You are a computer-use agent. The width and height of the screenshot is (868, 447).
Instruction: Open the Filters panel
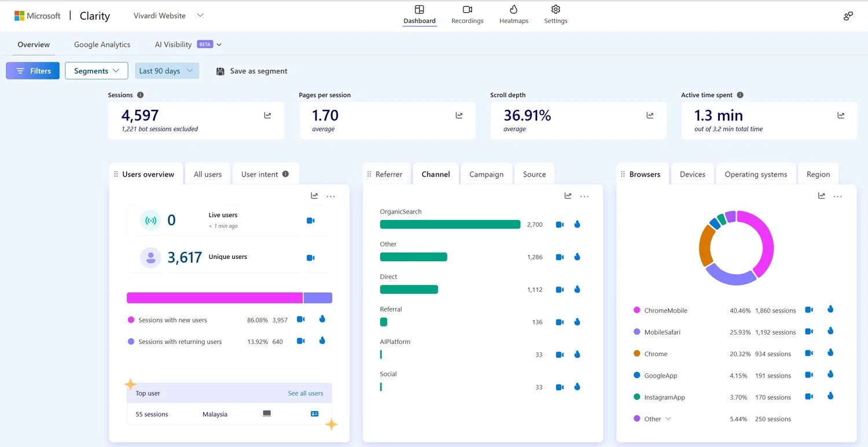33,71
